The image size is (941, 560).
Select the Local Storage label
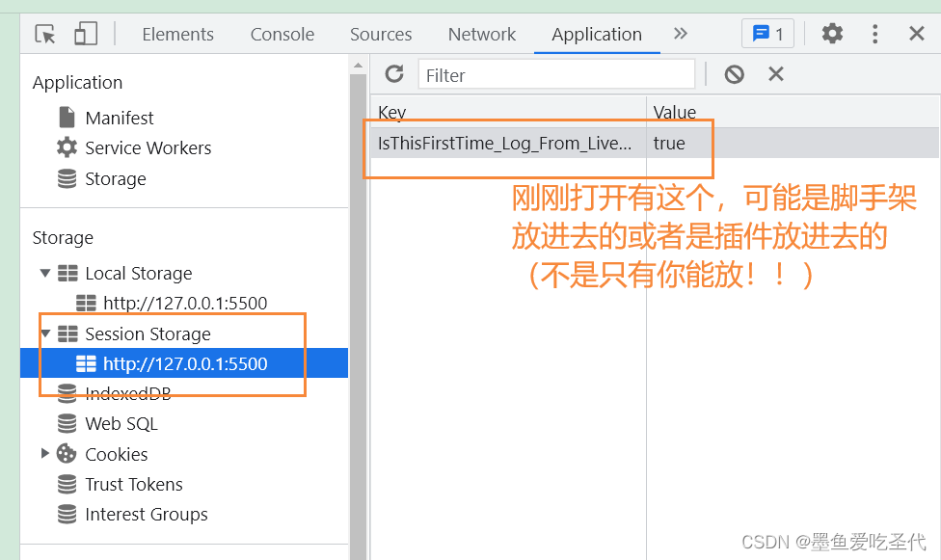(139, 273)
